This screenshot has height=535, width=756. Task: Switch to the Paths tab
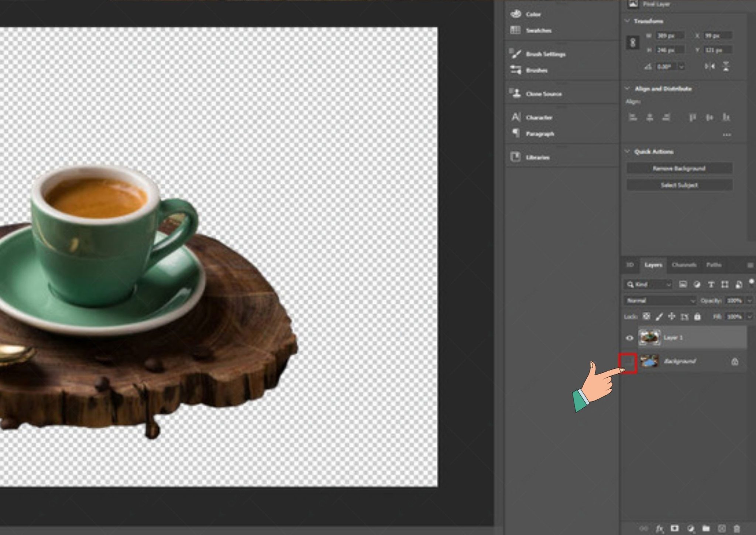pyautogui.click(x=715, y=265)
